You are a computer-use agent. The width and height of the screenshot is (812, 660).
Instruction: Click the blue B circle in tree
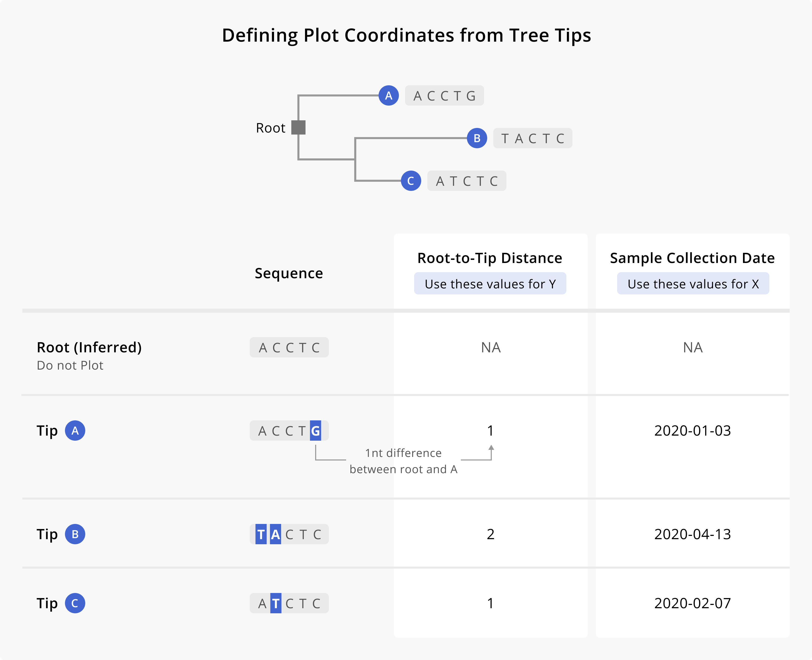[477, 138]
